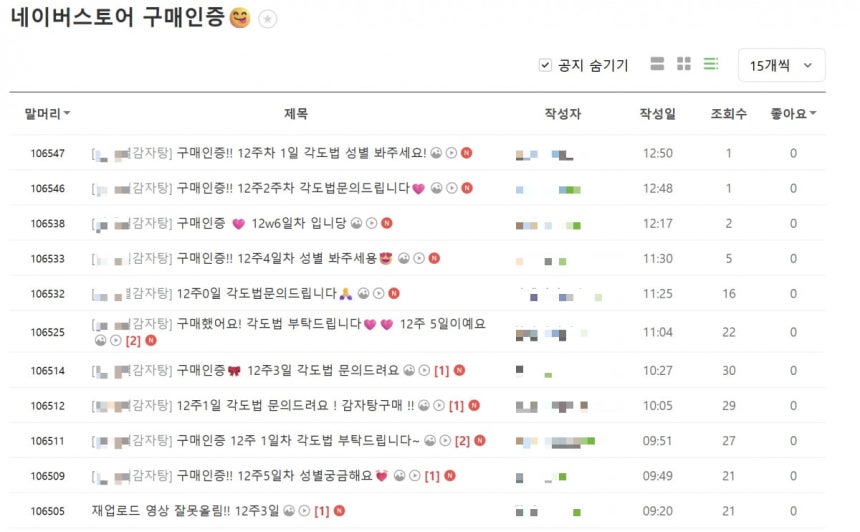
Task: Uncheck the 공지 숨기기 checkbox
Action: click(x=545, y=65)
